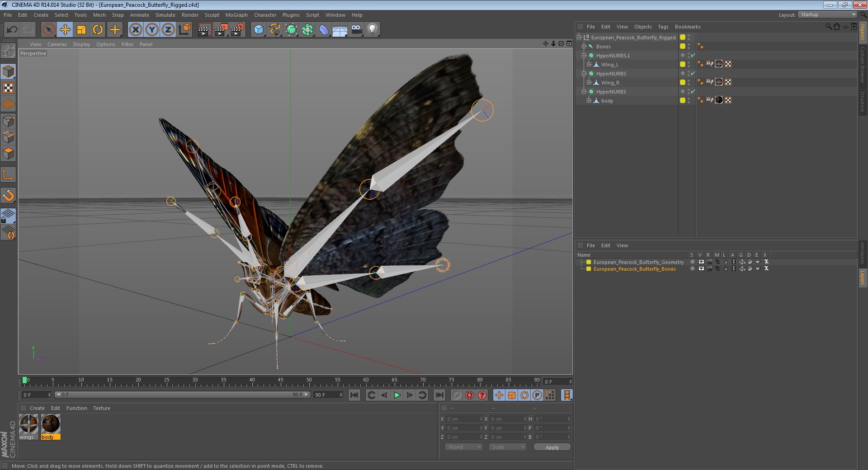The width and height of the screenshot is (868, 470).
Task: Open the Layout Startup dropdown
Action: click(x=827, y=15)
